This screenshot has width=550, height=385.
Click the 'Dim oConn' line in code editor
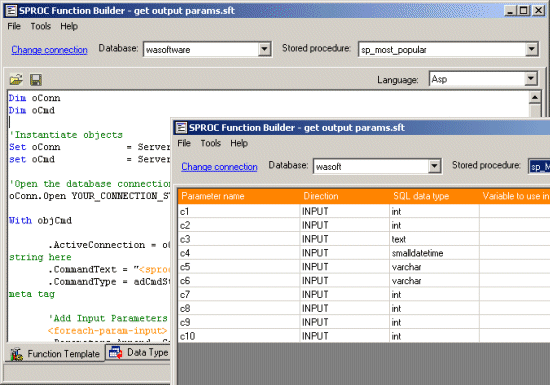pos(34,98)
